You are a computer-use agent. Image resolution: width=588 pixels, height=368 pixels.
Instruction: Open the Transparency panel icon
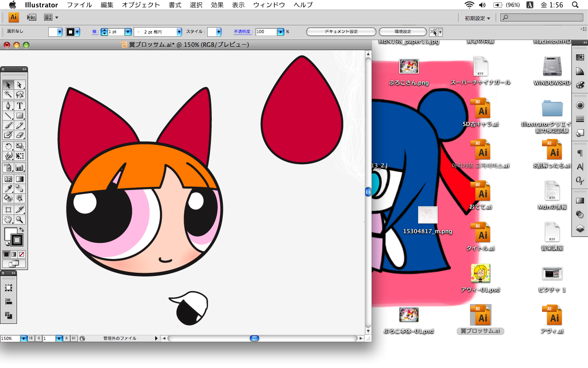580,214
